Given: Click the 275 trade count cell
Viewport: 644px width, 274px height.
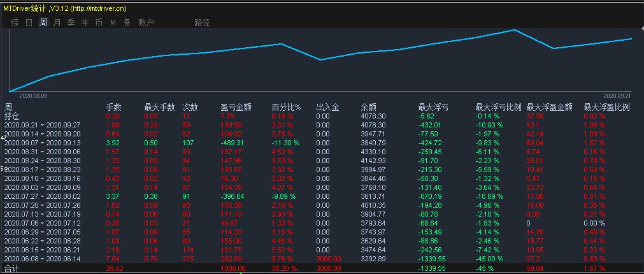Looking at the screenshot, I should (x=188, y=259).
